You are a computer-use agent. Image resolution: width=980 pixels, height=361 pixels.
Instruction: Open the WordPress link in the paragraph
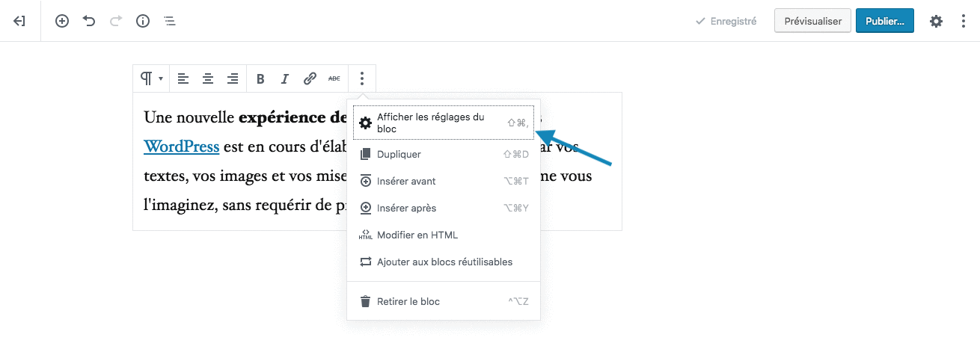tap(181, 146)
